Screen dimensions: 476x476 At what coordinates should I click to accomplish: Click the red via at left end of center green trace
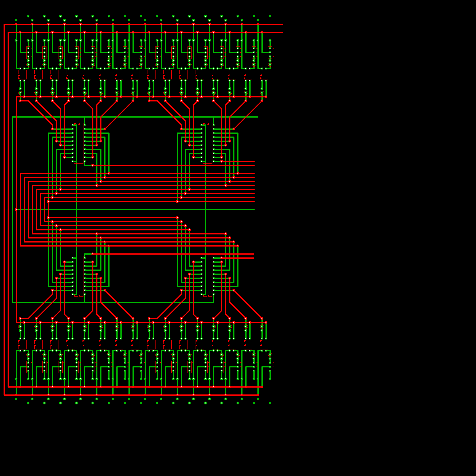[x=16, y=210]
